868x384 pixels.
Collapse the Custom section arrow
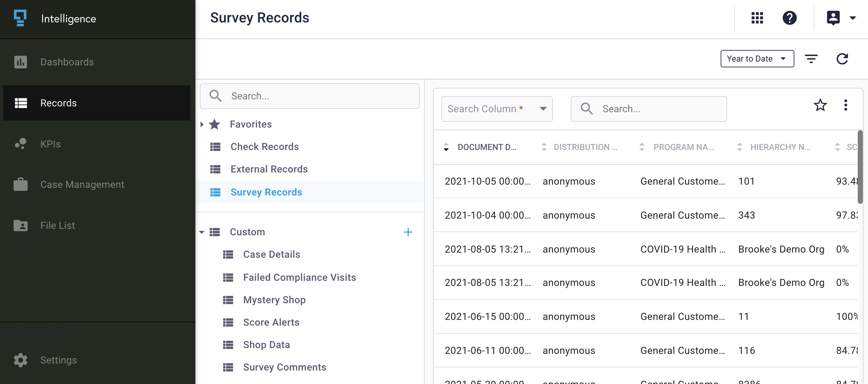[202, 232]
